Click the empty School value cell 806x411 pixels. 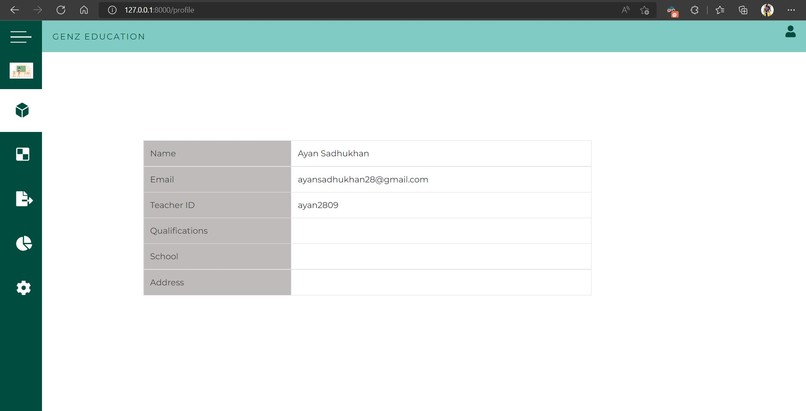[x=441, y=256]
